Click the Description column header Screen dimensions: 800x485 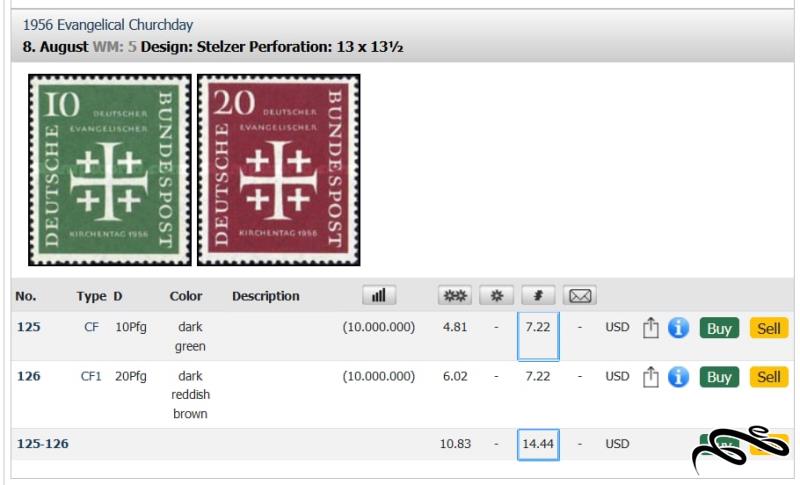point(266,296)
